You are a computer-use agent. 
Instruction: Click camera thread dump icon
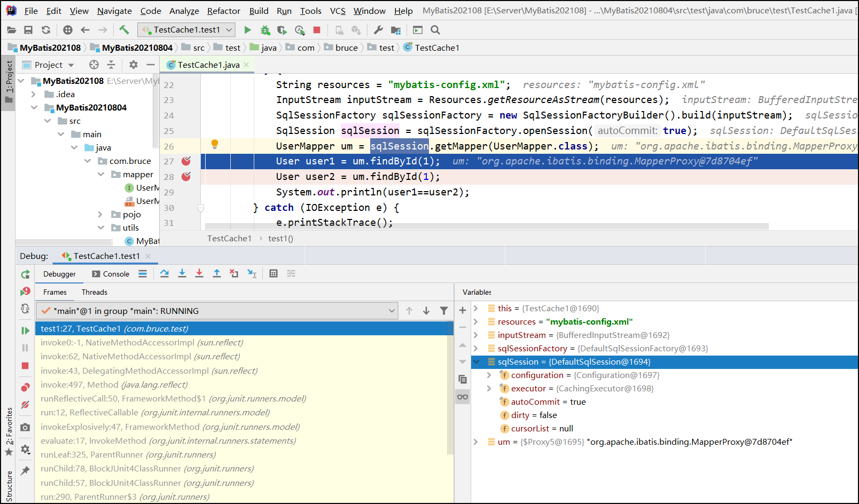pos(25,427)
